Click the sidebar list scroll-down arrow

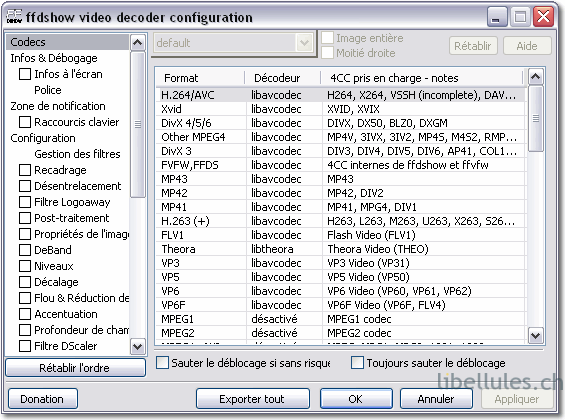[x=137, y=347]
